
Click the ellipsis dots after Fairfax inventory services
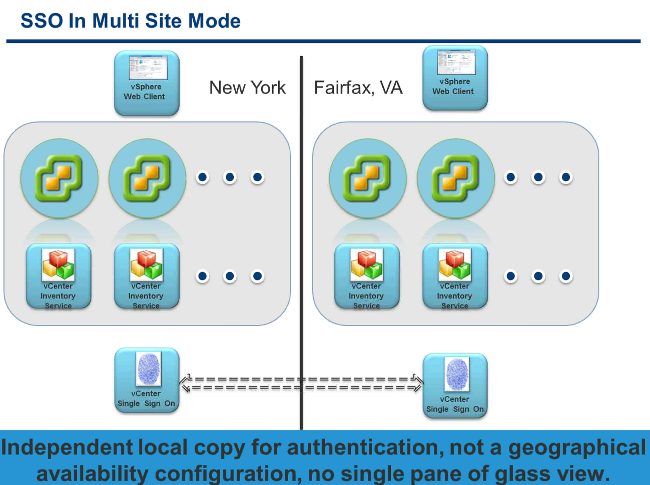538,276
